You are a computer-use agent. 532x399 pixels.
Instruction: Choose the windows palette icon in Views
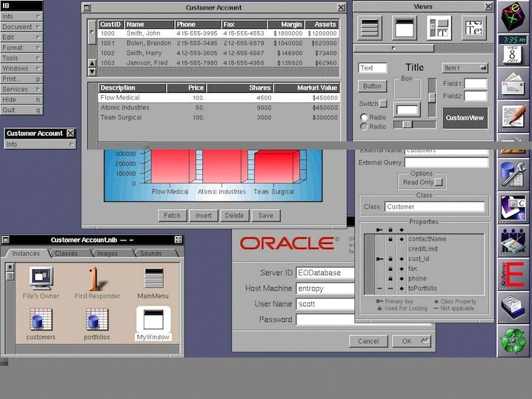(404, 28)
